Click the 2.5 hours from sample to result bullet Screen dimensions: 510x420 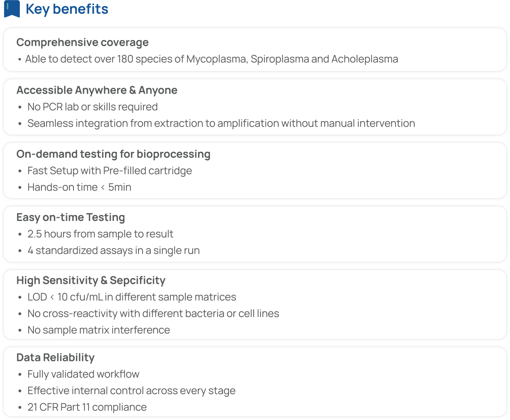(100, 234)
